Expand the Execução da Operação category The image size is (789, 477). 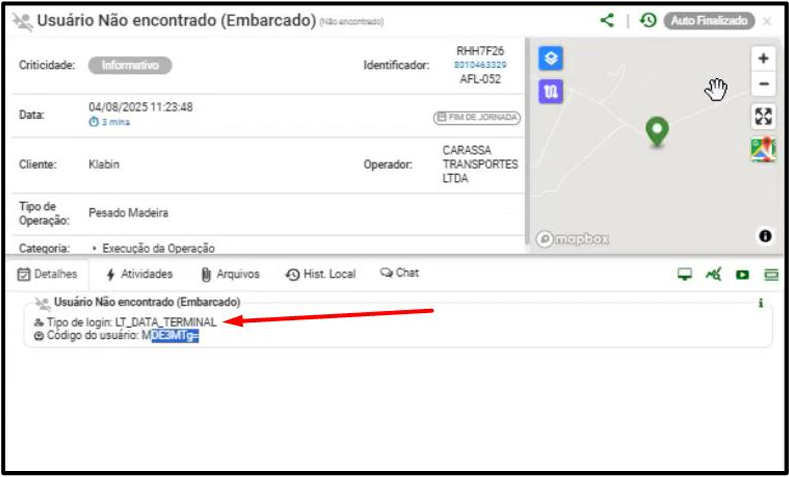(x=94, y=248)
